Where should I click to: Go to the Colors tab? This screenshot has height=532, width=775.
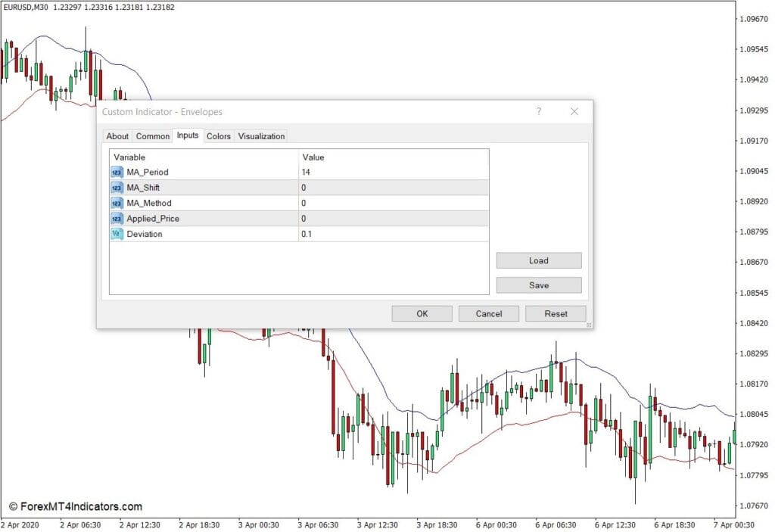(x=219, y=136)
